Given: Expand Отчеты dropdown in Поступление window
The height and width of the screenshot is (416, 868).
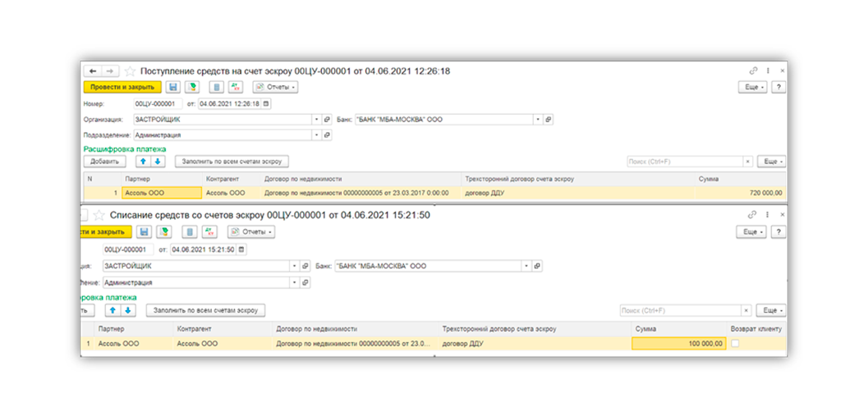Looking at the screenshot, I should 276,88.
